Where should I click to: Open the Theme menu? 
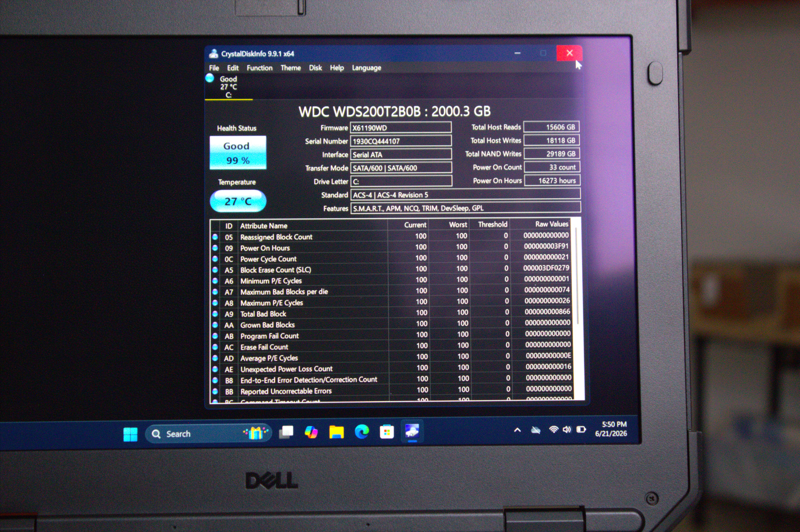290,68
